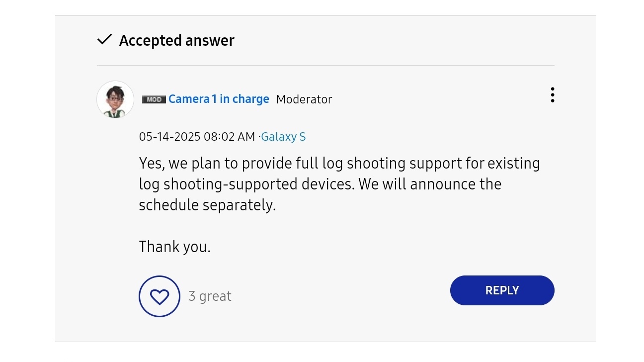
Task: Click the 'Thank you.' closing line
Action: click(x=175, y=247)
